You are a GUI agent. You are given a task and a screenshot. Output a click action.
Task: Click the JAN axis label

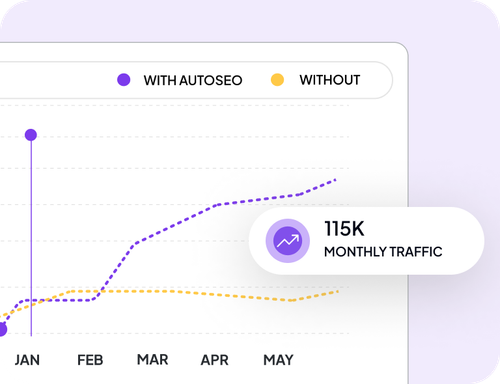(x=27, y=360)
